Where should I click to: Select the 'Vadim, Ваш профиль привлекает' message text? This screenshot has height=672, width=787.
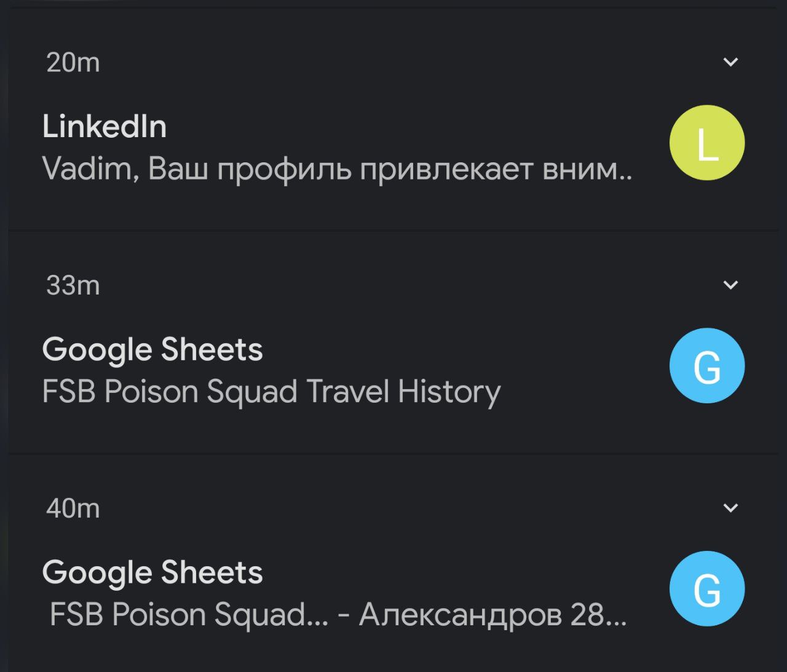(337, 169)
